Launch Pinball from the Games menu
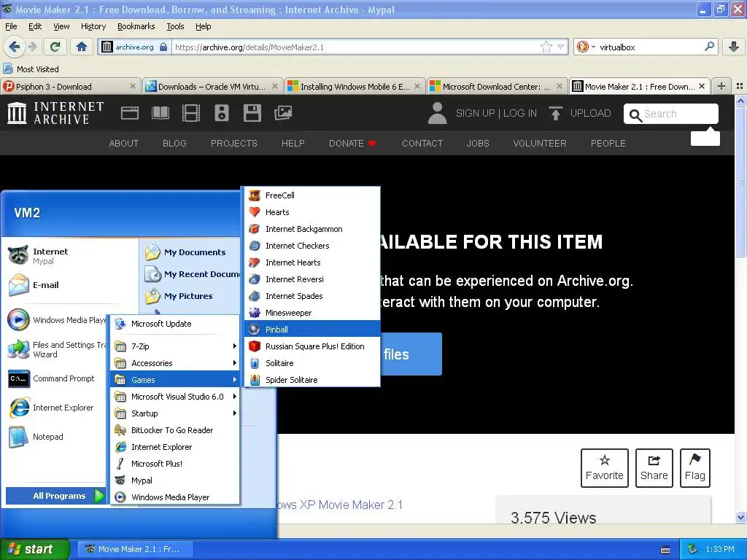Screen dimensions: 747x560 tap(312, 330)
